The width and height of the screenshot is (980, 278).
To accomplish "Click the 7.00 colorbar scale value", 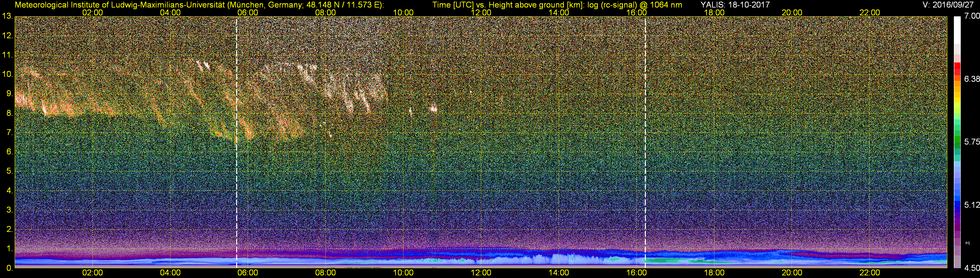I will [x=972, y=16].
